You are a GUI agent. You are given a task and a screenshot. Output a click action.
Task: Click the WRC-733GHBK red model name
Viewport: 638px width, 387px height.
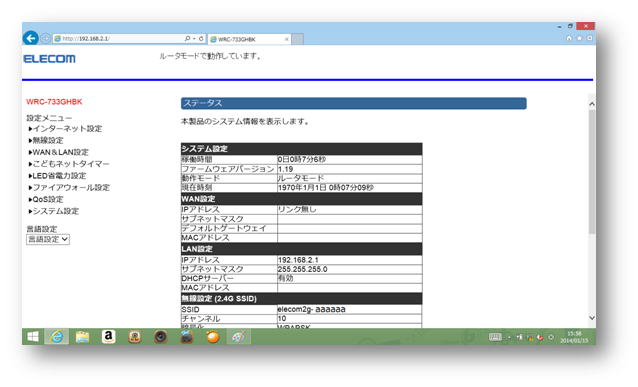(x=54, y=102)
